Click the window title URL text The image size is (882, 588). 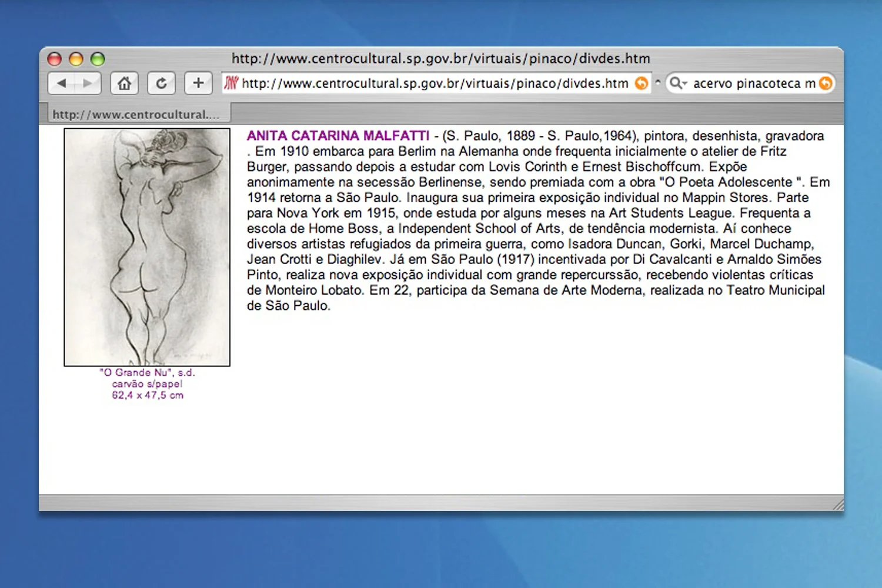click(x=441, y=58)
